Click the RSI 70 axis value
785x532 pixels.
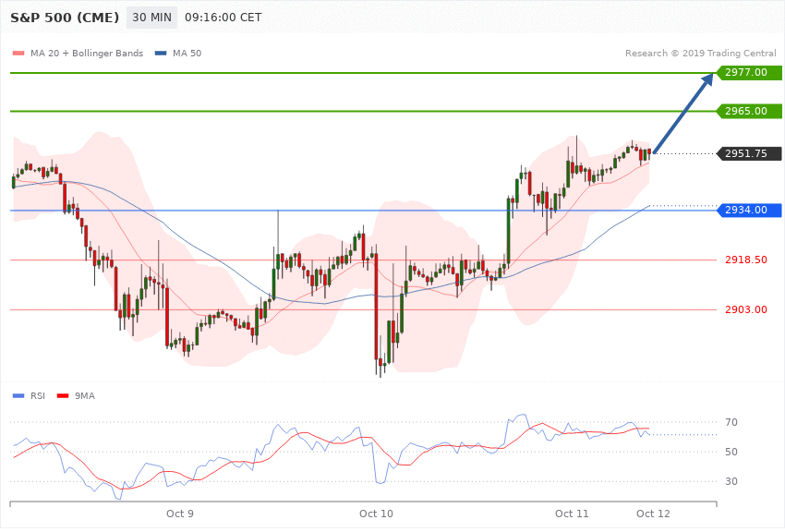pyautogui.click(x=731, y=422)
